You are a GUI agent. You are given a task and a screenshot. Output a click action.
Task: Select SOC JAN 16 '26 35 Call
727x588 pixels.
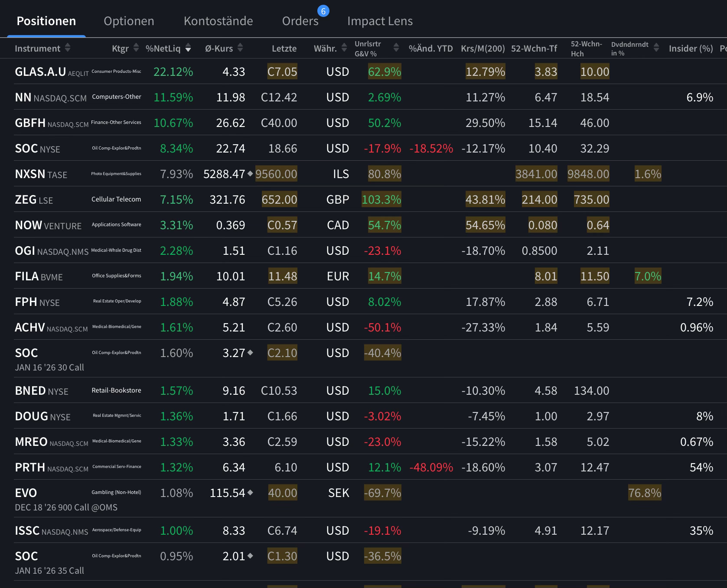(x=49, y=563)
